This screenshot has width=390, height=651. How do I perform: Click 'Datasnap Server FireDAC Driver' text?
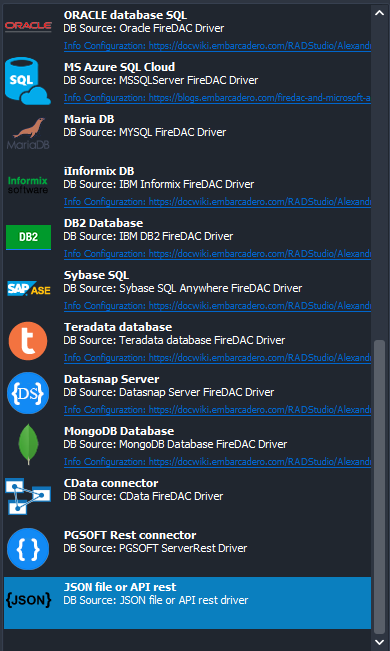pyautogui.click(x=196, y=392)
